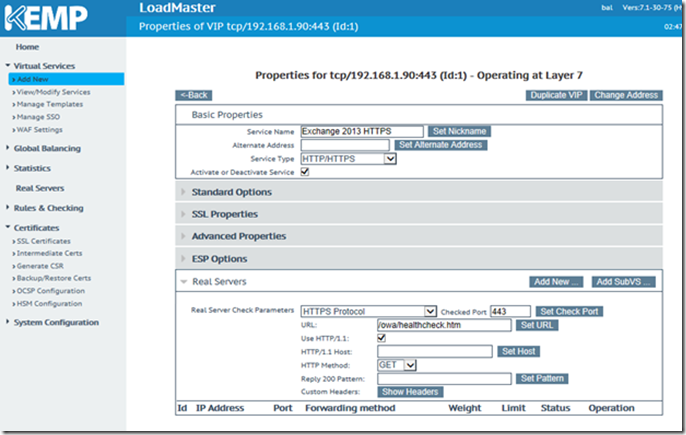This screenshot has height=435, width=686.
Task: Open View/Modify Services
Action: (x=53, y=92)
